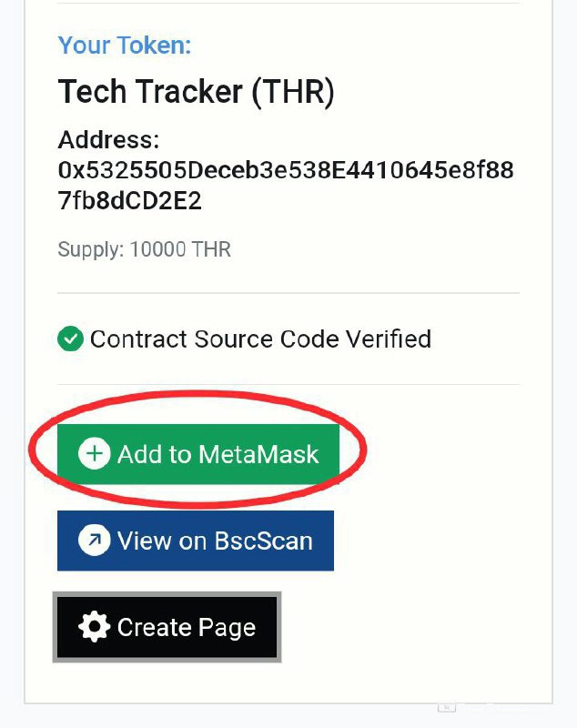577x728 pixels.
Task: Click the gear icon on Create Page
Action: (95, 627)
